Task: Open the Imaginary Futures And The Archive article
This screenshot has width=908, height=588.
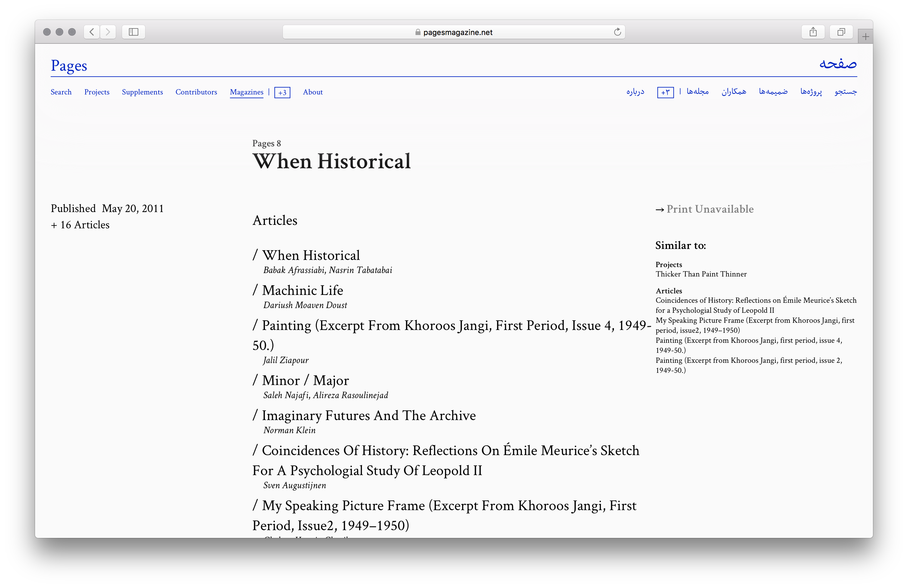Action: click(x=369, y=416)
